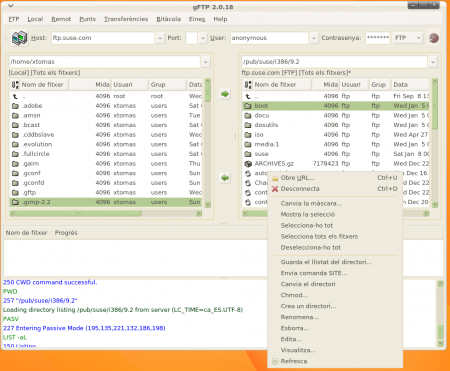Select the dosutils row in remote list
This screenshot has width=450, height=371.
tap(336, 125)
